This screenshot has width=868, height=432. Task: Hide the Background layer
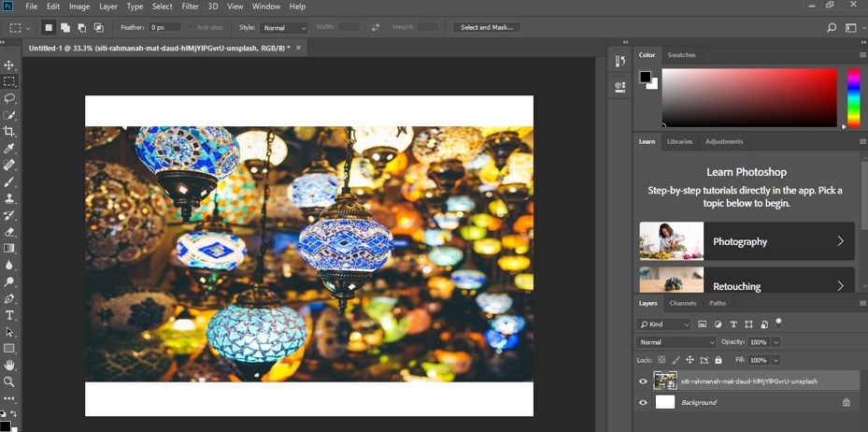point(643,403)
